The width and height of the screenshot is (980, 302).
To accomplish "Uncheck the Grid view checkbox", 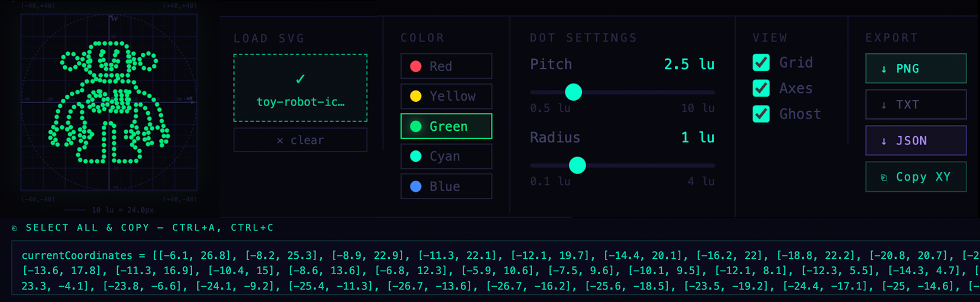I will point(761,62).
